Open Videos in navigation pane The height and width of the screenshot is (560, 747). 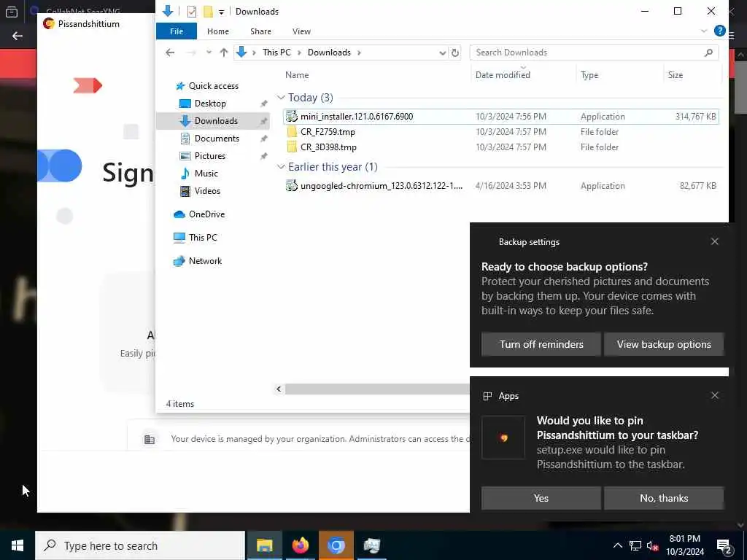[207, 191]
